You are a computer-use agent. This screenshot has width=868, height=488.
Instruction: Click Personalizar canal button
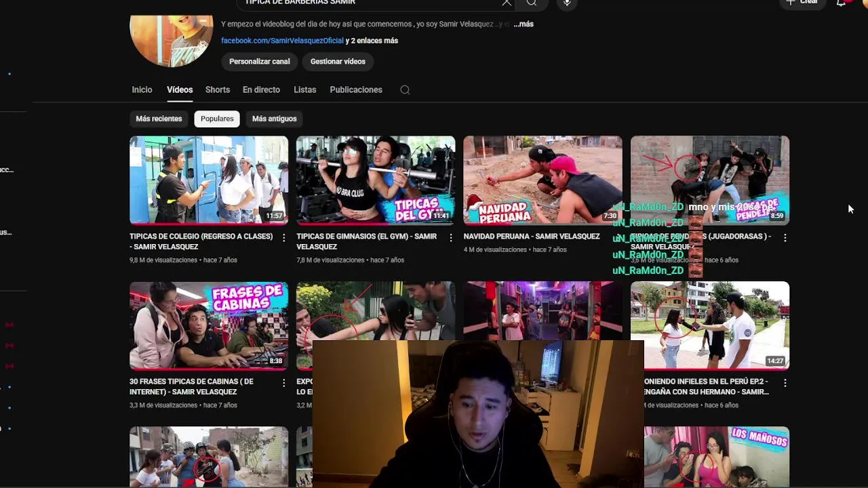[x=259, y=62]
